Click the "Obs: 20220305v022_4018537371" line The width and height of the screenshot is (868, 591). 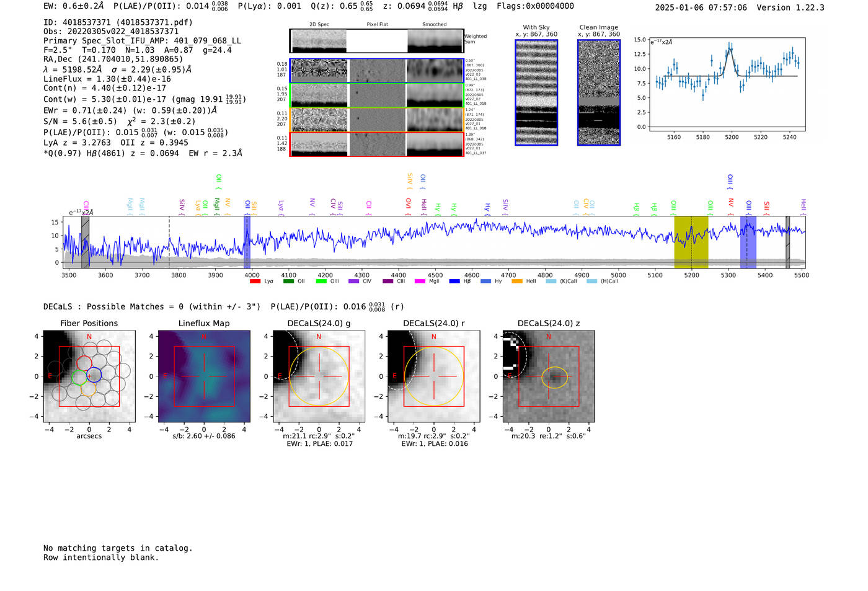pos(111,32)
